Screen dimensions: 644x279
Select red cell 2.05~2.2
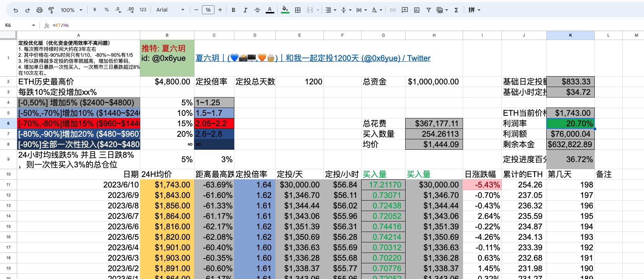tap(214, 123)
